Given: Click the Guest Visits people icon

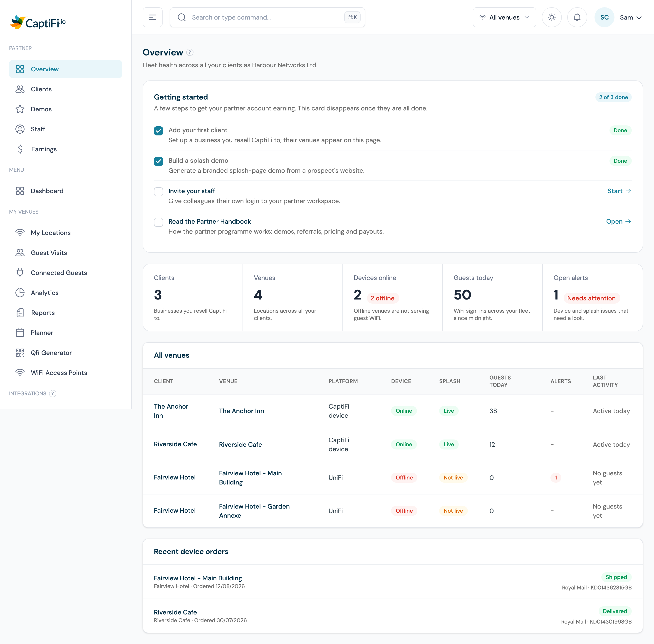Looking at the screenshot, I should point(20,253).
